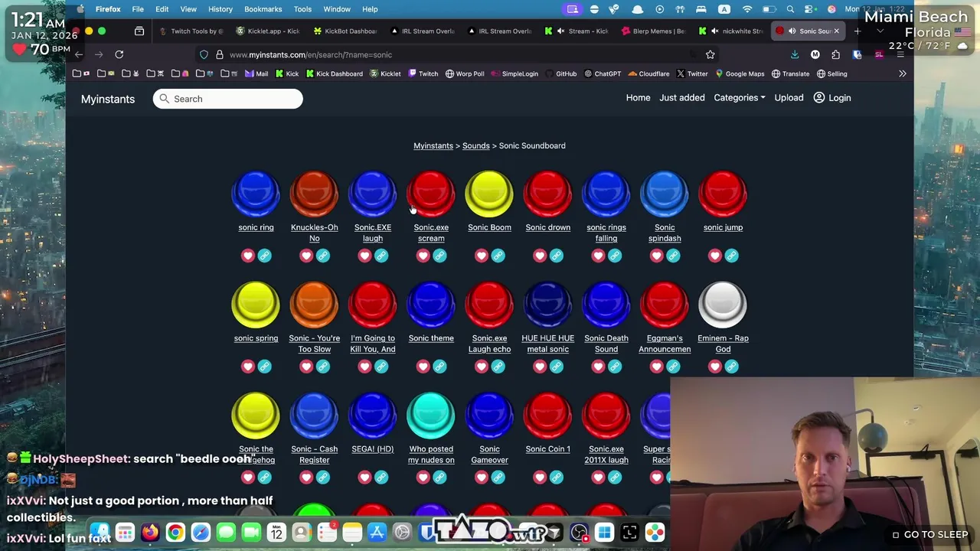The height and width of the screenshot is (551, 980).
Task: Click the magnifier icon in Myinstants search
Action: pos(164,99)
